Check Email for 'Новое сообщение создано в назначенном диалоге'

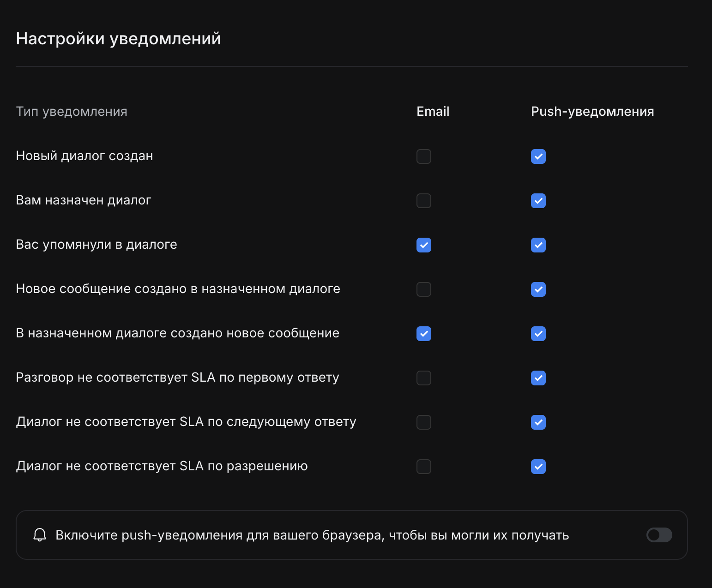[423, 289]
